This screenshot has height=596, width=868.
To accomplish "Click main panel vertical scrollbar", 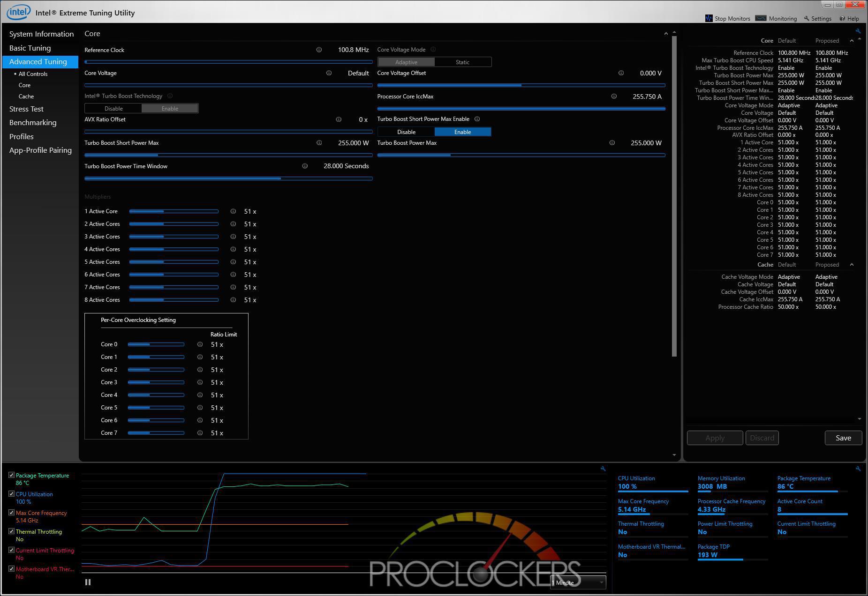I will click(674, 196).
